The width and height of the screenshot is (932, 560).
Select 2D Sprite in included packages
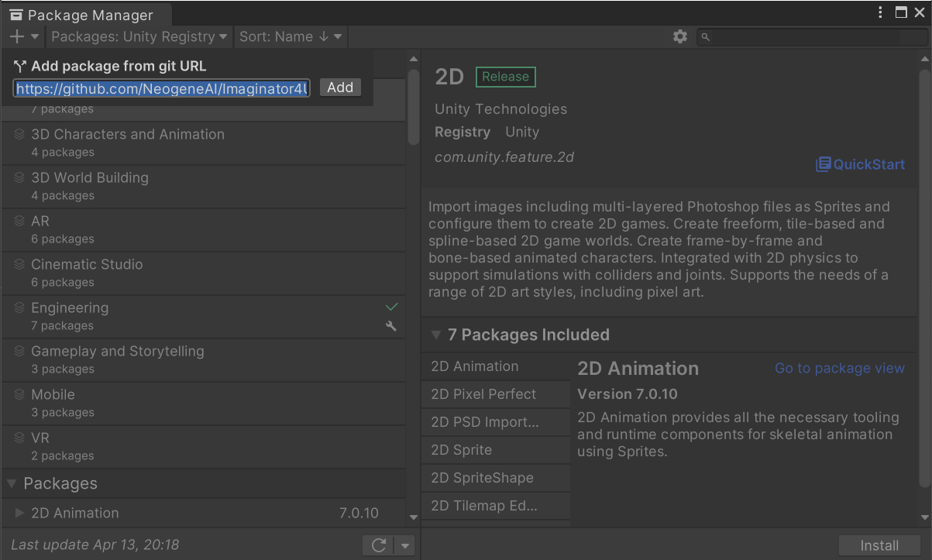(x=496, y=450)
